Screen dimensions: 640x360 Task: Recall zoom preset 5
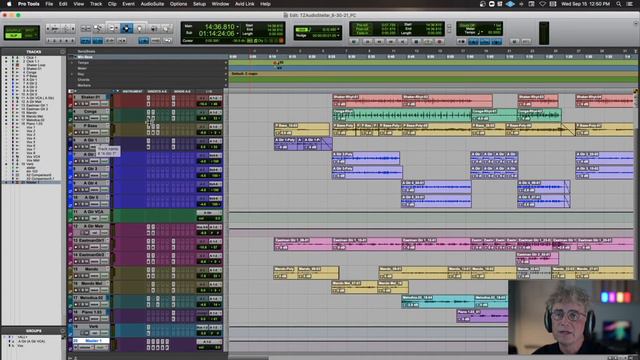pos(73,41)
